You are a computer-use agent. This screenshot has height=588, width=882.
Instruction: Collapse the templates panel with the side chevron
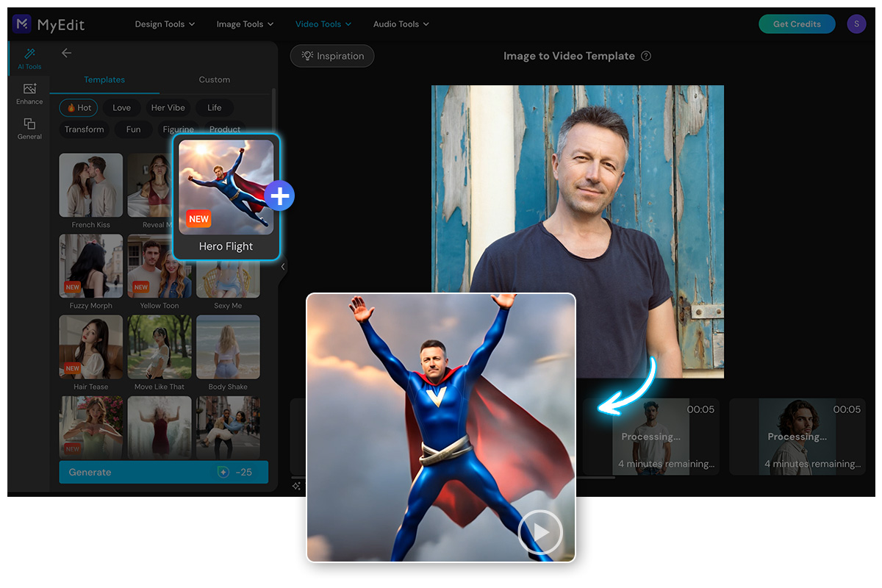click(282, 267)
